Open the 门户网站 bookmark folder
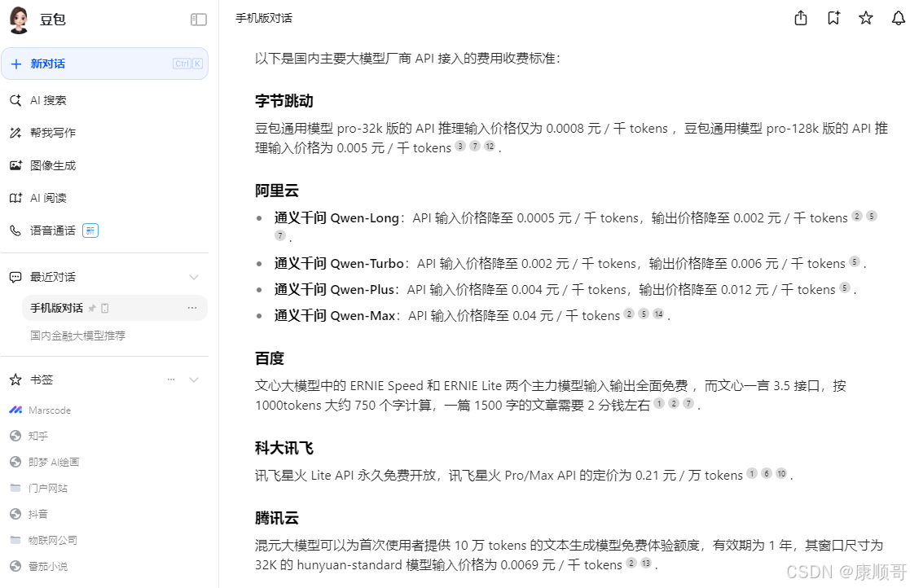Viewport: 910px width, 588px height. click(x=39, y=489)
